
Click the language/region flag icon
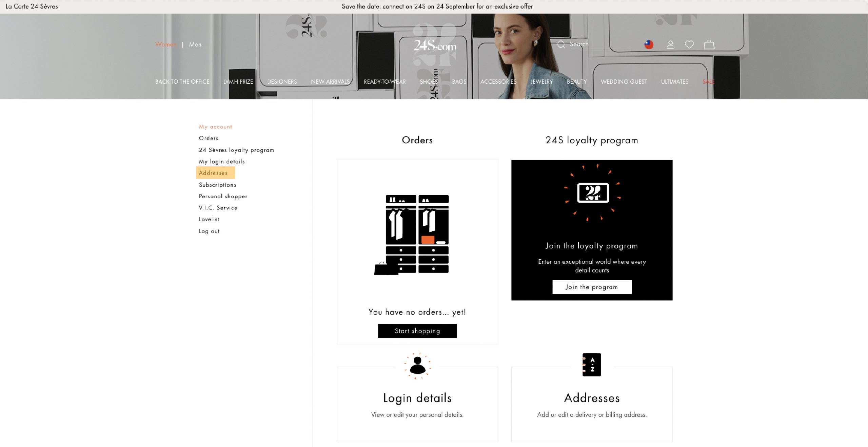click(650, 44)
